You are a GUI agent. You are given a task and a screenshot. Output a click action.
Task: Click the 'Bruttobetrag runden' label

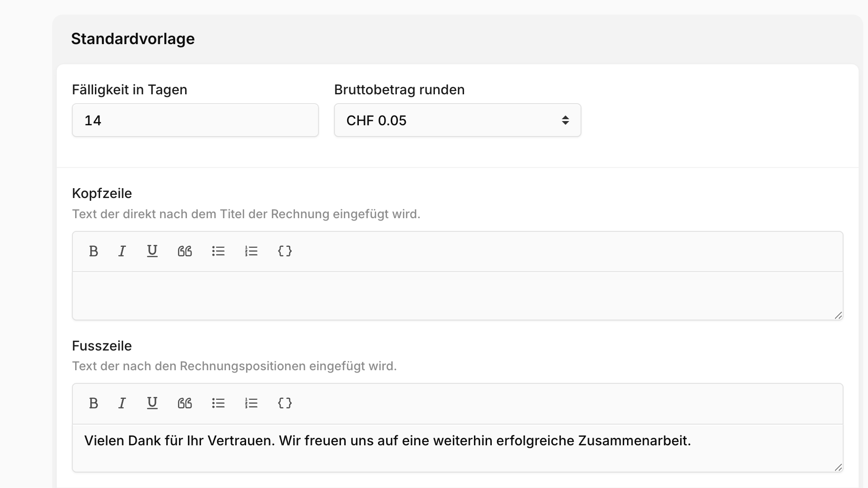click(399, 90)
